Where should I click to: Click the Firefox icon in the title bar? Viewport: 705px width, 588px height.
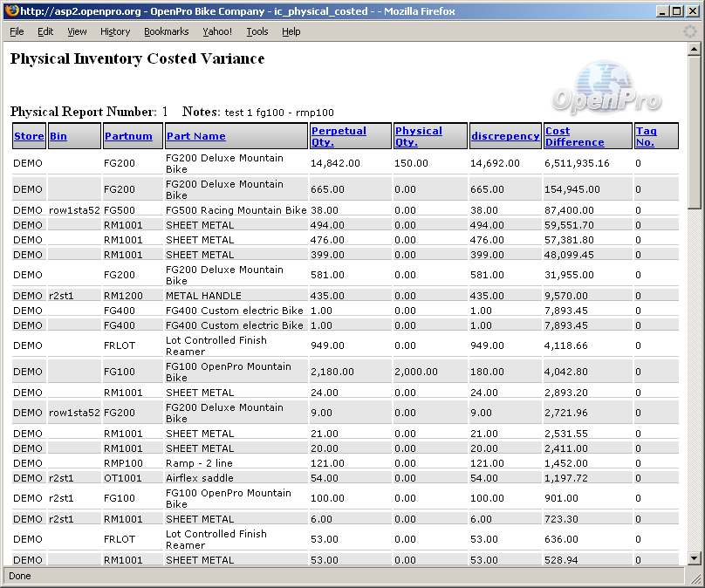[x=10, y=11]
